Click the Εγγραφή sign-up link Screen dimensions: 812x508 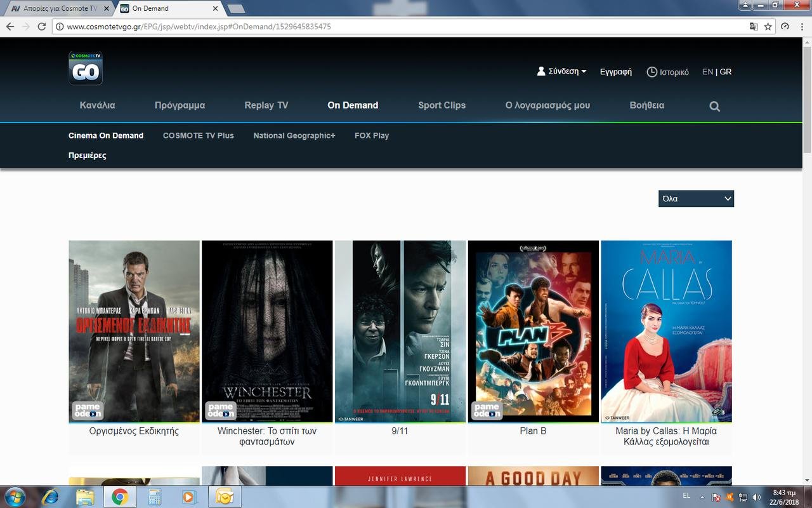pyautogui.click(x=616, y=72)
